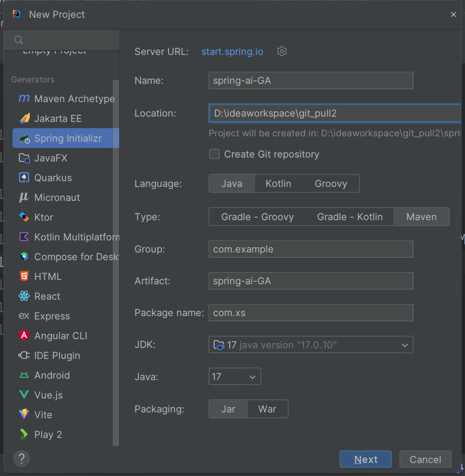This screenshot has width=465, height=476.
Task: Select the React atom icon
Action: click(x=24, y=296)
